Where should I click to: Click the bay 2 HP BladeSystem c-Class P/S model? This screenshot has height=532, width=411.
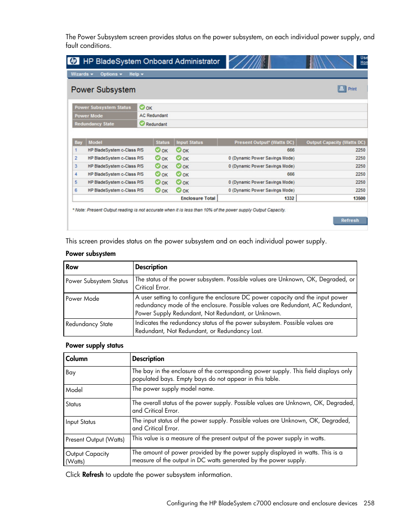click(x=116, y=158)
